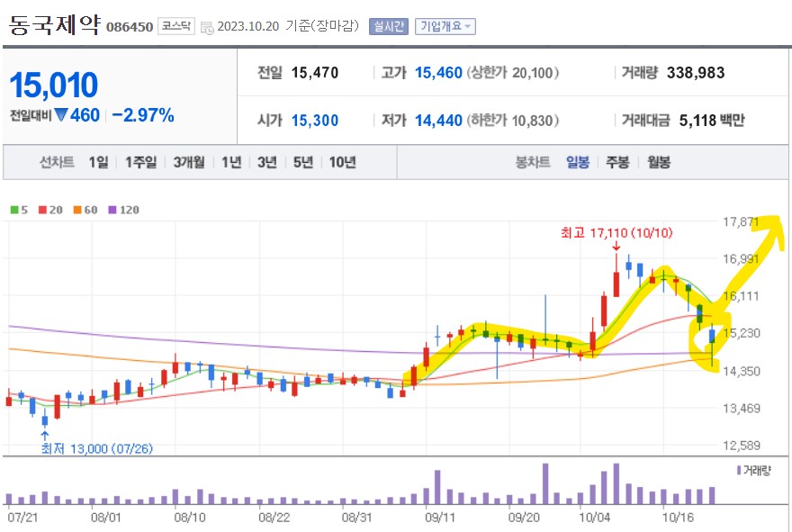Click the 거래량 value 338,983
Screen dimensions: 792x532
click(x=696, y=73)
